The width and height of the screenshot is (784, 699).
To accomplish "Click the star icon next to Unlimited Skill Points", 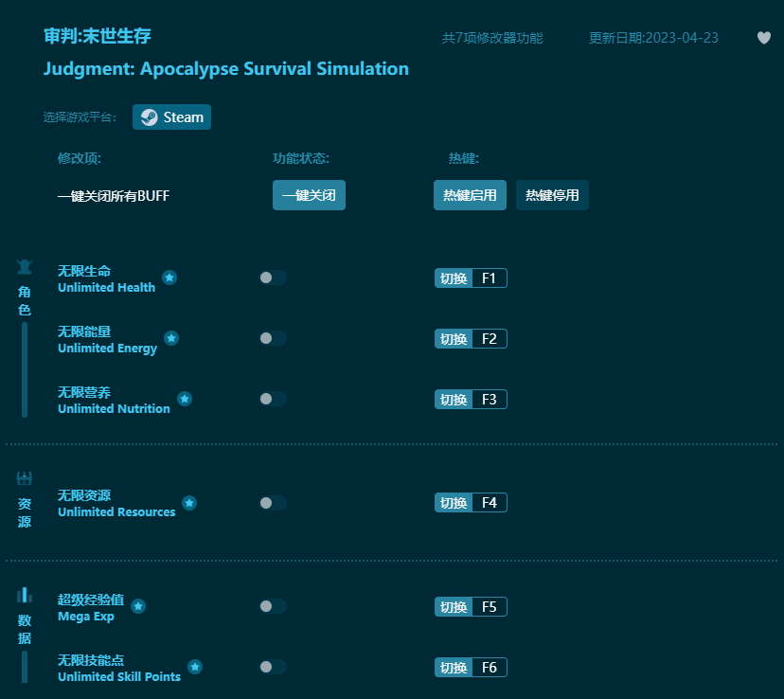I will (x=195, y=667).
